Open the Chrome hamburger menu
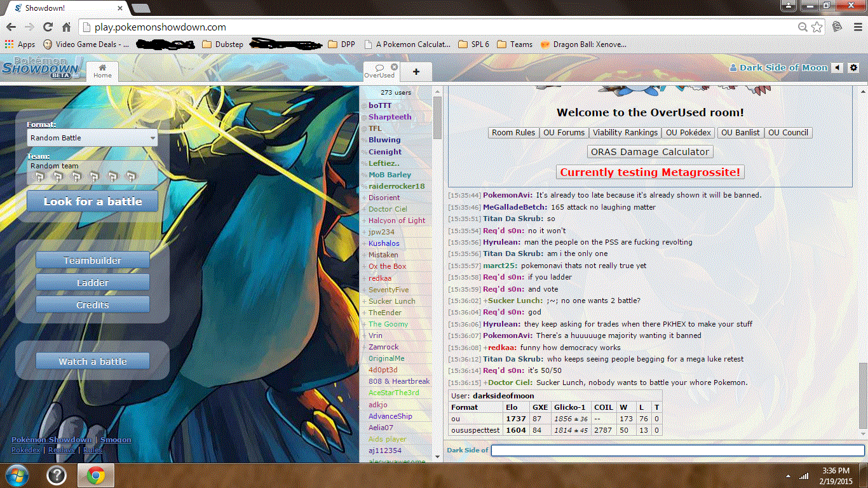The height and width of the screenshot is (488, 868). coord(855,27)
